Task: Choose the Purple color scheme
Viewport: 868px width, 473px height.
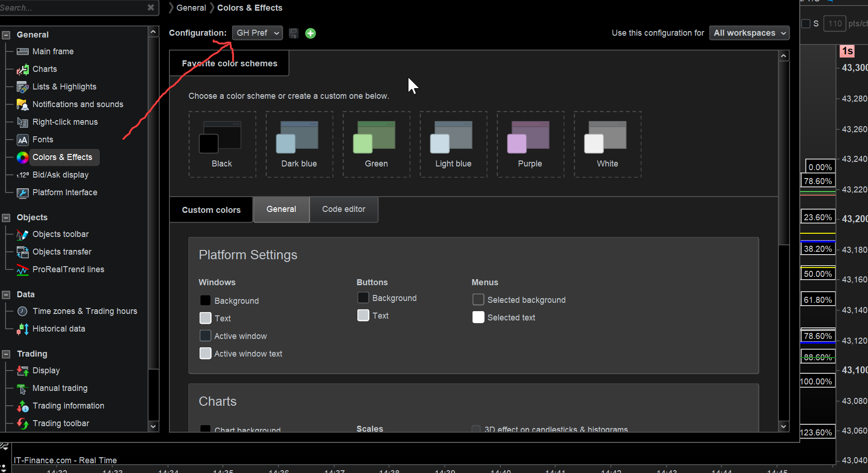Action: [x=531, y=144]
